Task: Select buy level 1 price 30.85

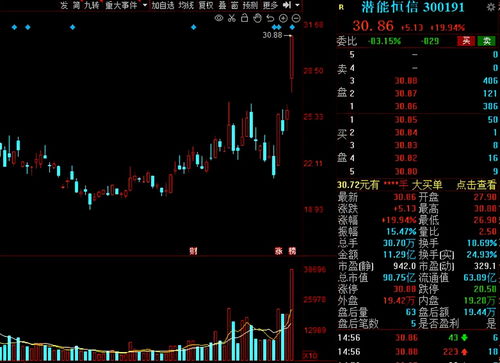Action: pyautogui.click(x=406, y=120)
